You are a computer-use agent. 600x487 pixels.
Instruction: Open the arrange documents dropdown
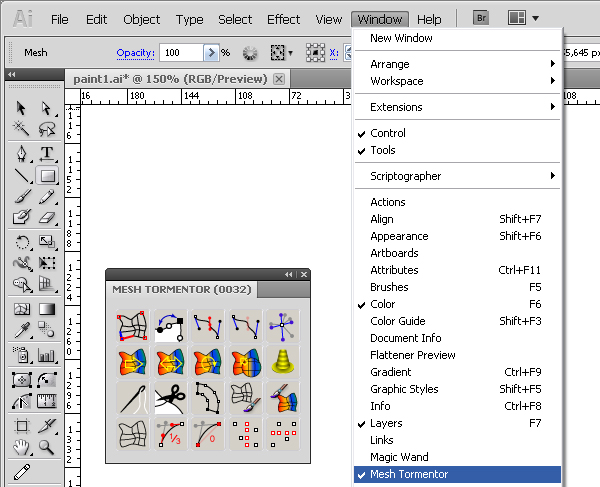pyautogui.click(x=523, y=18)
